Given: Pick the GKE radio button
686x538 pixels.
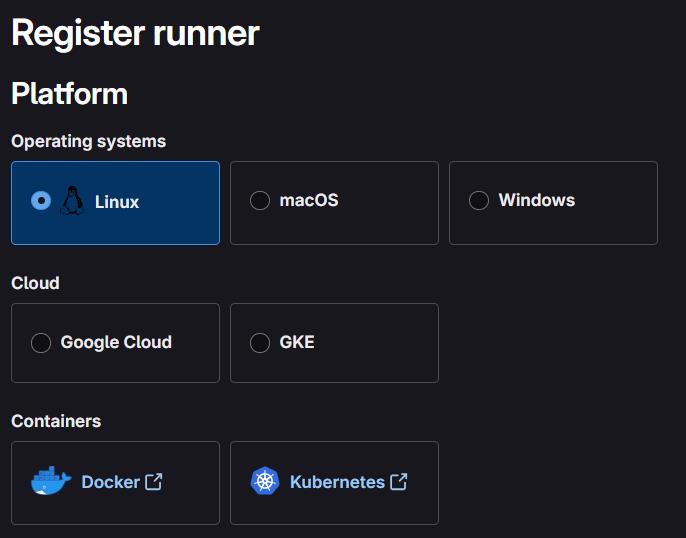Looking at the screenshot, I should point(260,343).
